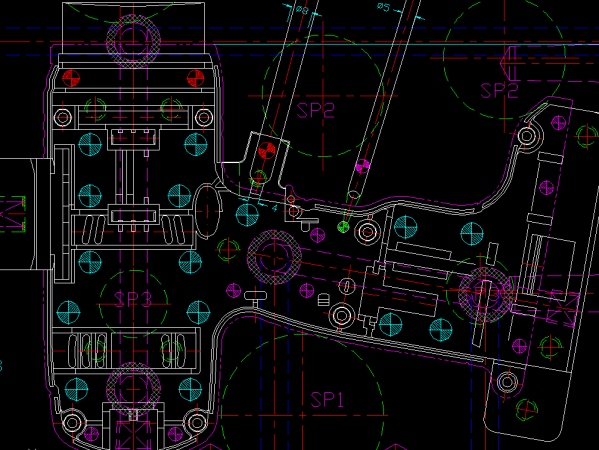Select the small striped rectangle symbol

(x=323, y=300)
